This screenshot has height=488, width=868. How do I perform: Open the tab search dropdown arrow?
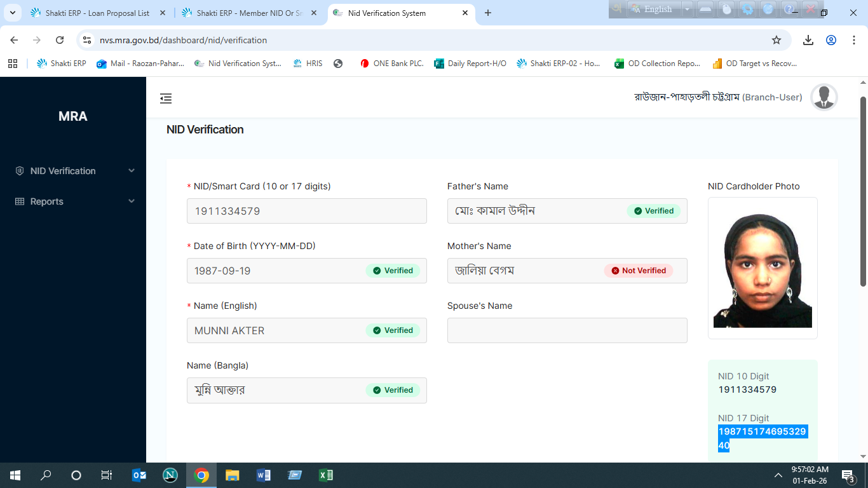click(12, 13)
